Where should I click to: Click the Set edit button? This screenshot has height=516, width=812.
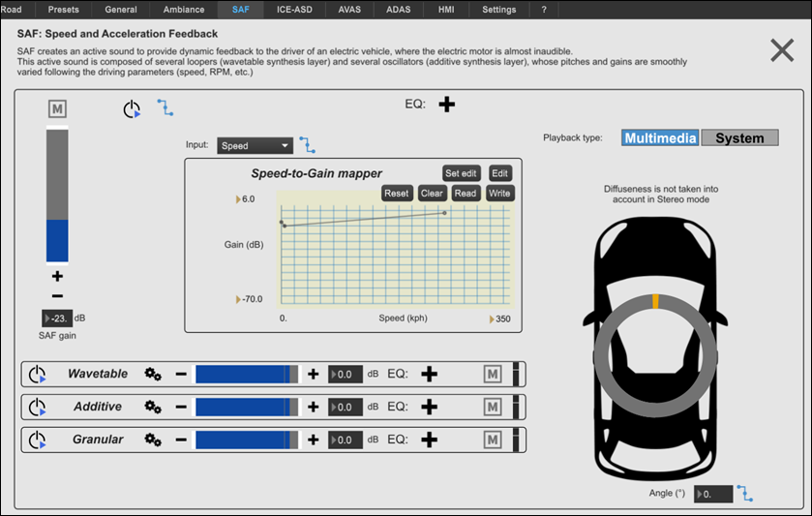click(x=461, y=173)
